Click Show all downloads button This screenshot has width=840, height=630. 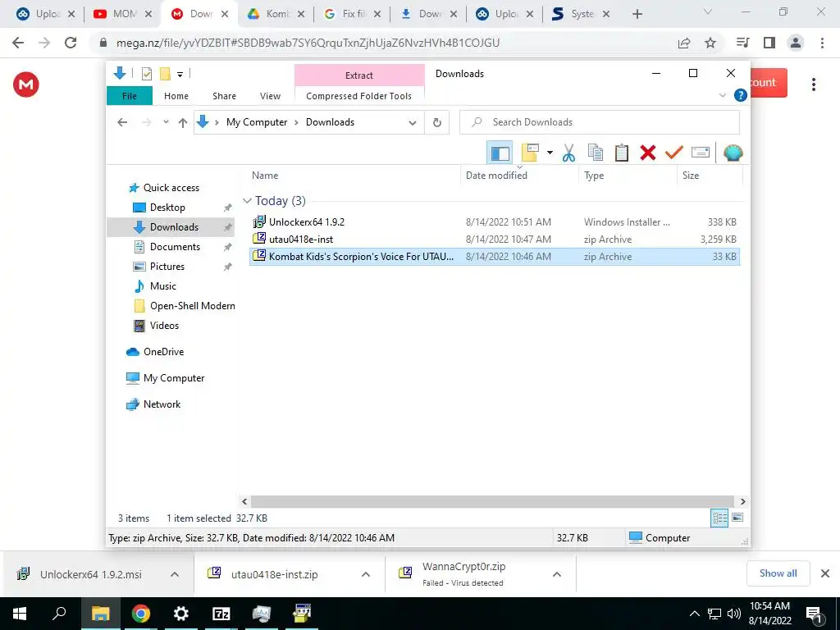(778, 573)
